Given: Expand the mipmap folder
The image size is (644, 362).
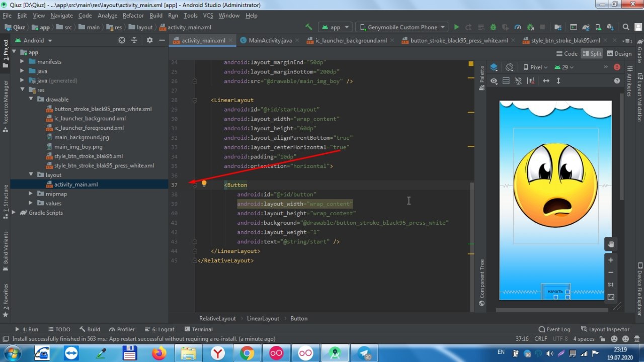Looking at the screenshot, I should coord(31,194).
